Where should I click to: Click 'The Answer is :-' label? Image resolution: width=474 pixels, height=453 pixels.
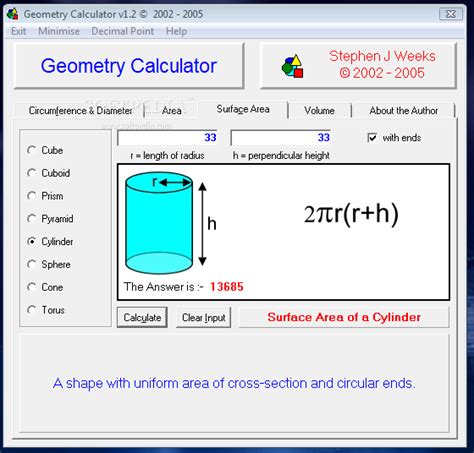pyautogui.click(x=163, y=287)
